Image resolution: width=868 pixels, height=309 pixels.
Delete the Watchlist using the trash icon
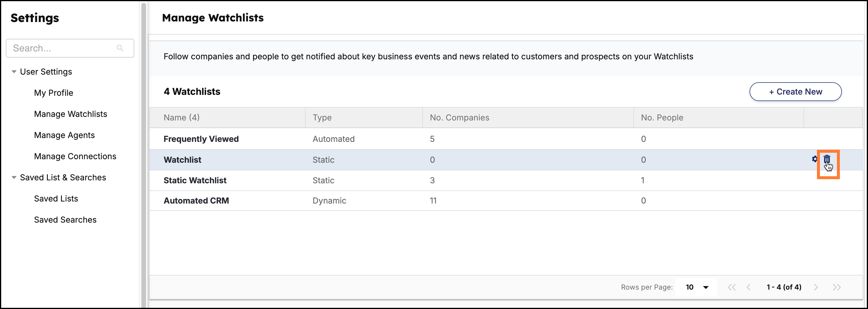click(828, 159)
